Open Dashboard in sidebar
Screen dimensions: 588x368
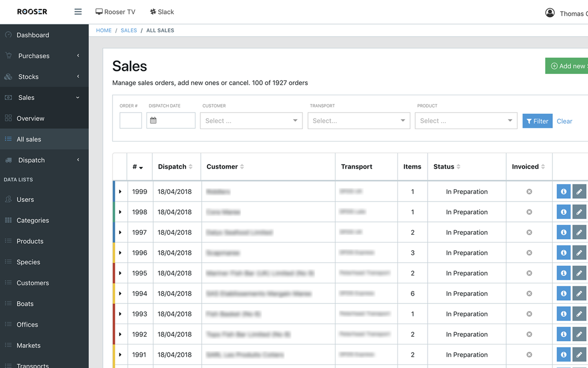click(x=44, y=35)
